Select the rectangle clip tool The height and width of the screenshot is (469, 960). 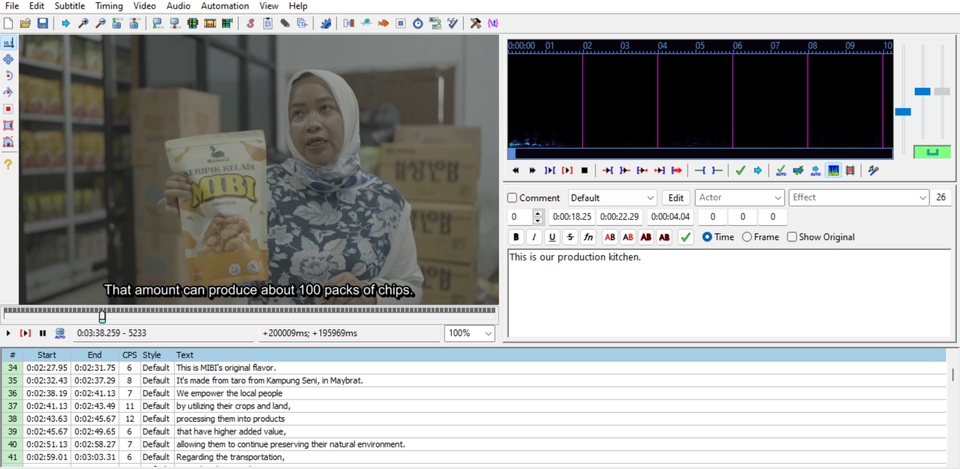(x=9, y=126)
